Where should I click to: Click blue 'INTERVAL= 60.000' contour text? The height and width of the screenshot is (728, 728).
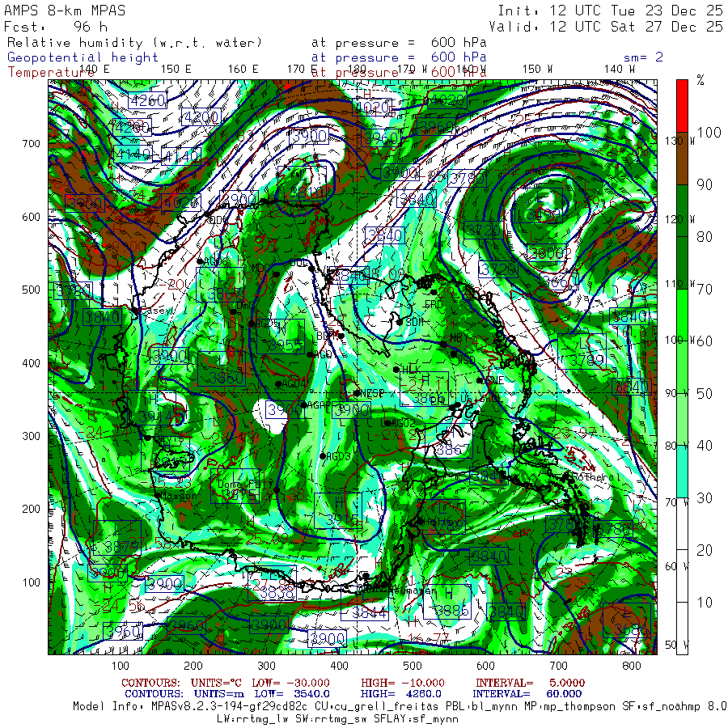(527, 694)
